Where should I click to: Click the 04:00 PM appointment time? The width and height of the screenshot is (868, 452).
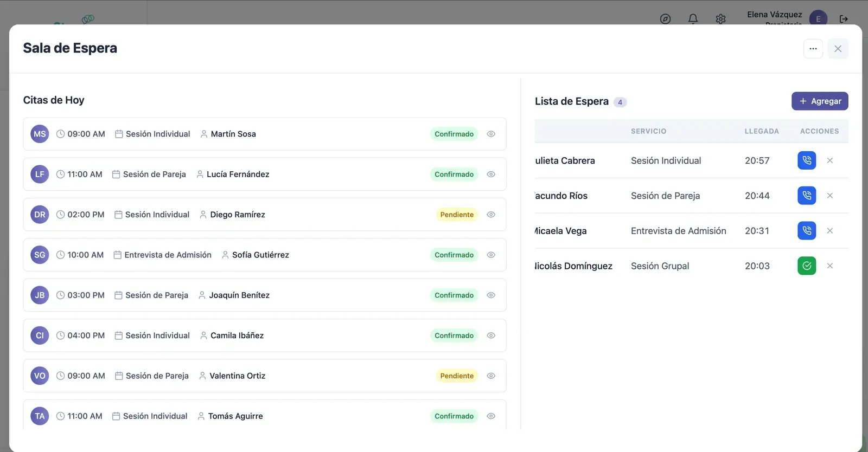coord(86,335)
